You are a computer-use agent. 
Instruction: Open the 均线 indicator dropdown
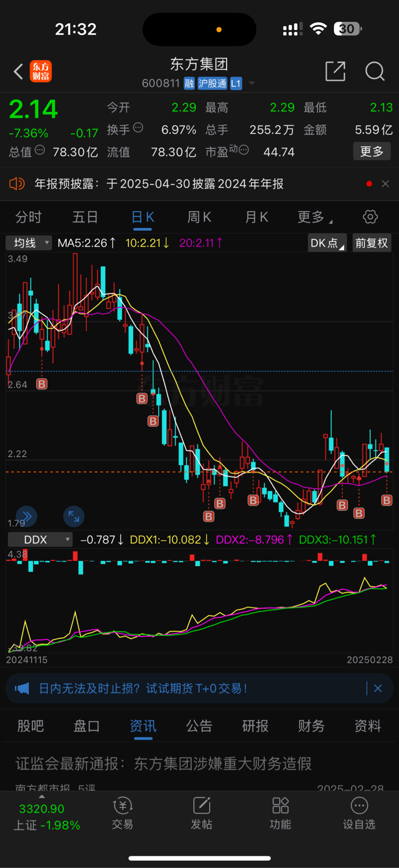pyautogui.click(x=29, y=243)
